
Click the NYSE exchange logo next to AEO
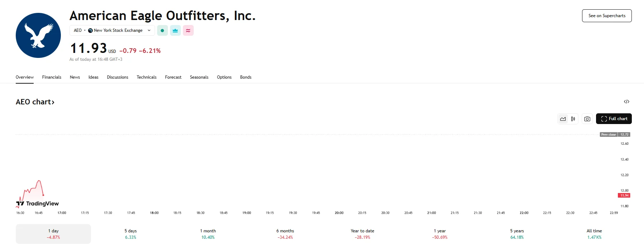[x=90, y=30]
